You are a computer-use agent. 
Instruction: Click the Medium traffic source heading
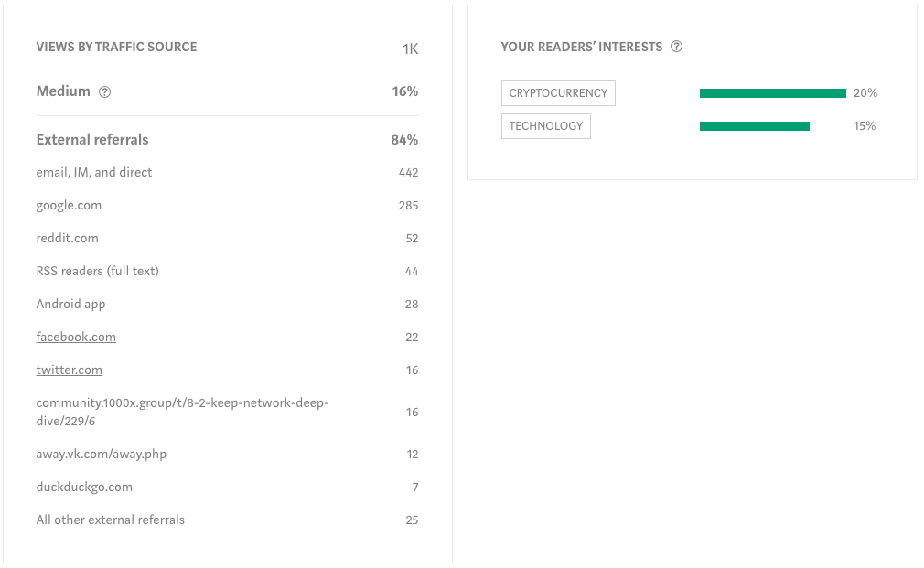click(63, 91)
